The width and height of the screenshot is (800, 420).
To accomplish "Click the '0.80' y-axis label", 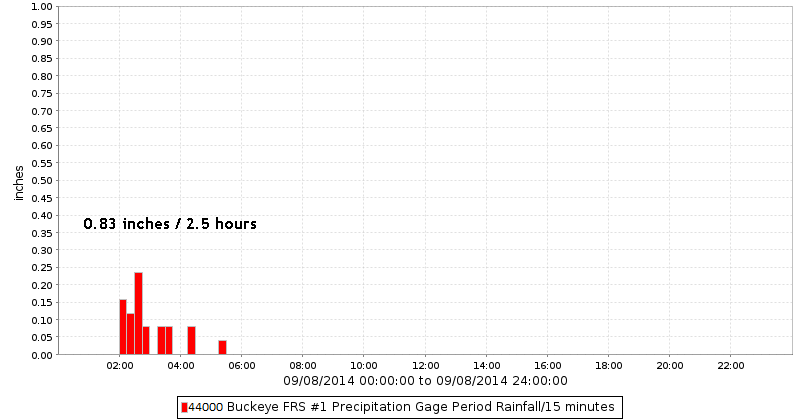I will [x=42, y=76].
